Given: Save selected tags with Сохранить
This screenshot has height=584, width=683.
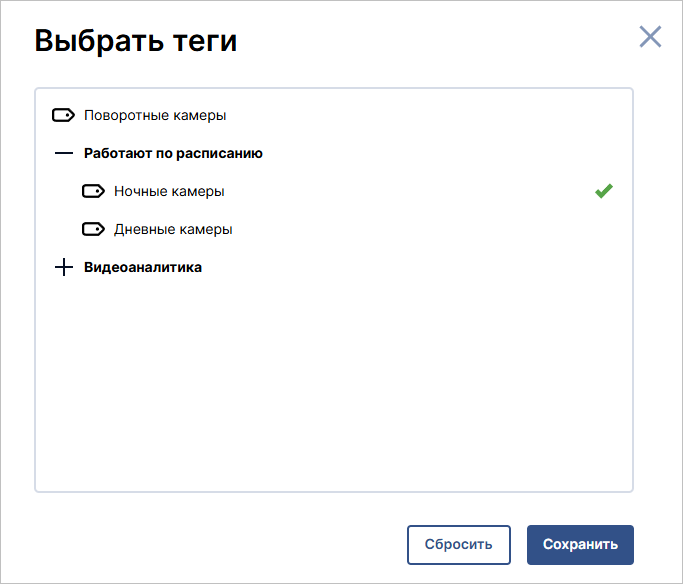Looking at the screenshot, I should point(580,545).
